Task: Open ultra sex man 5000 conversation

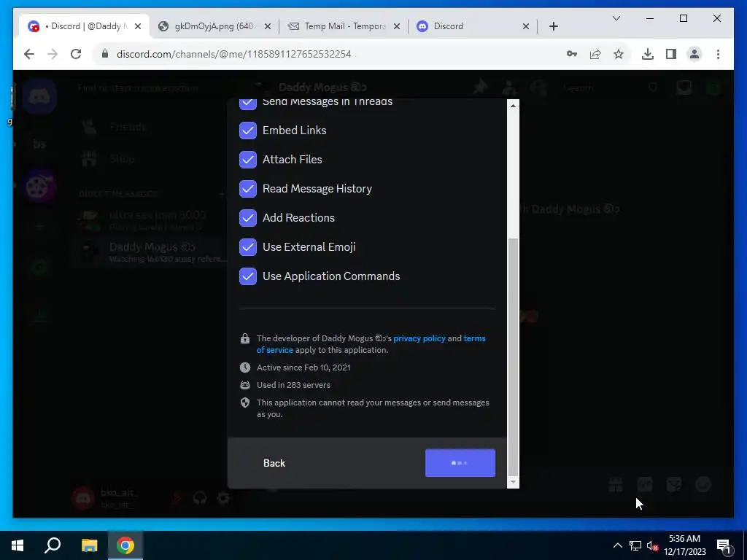Action: (150, 220)
